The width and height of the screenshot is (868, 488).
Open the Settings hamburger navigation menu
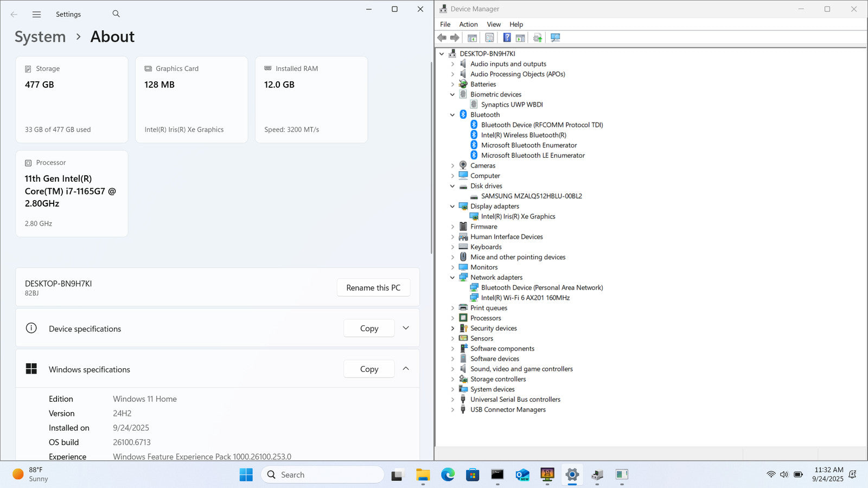point(36,15)
